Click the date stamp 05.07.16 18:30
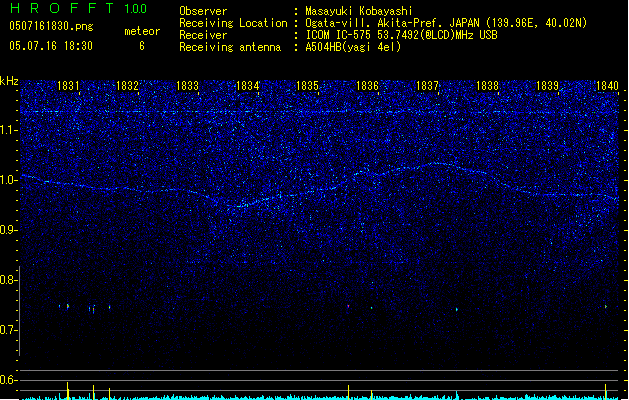 (51, 46)
